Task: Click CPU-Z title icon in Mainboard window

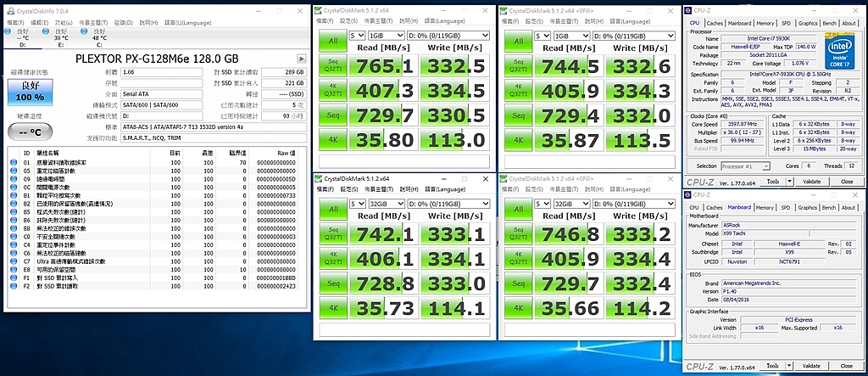Action: tap(689, 194)
